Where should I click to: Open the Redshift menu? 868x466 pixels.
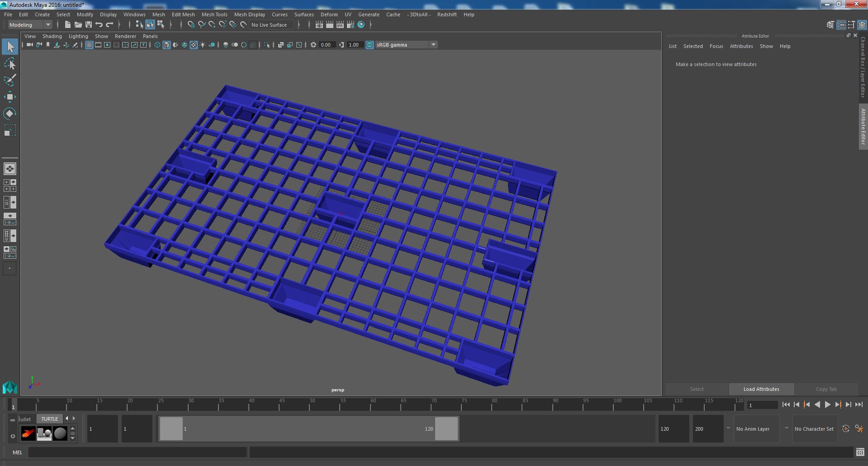[x=447, y=14]
